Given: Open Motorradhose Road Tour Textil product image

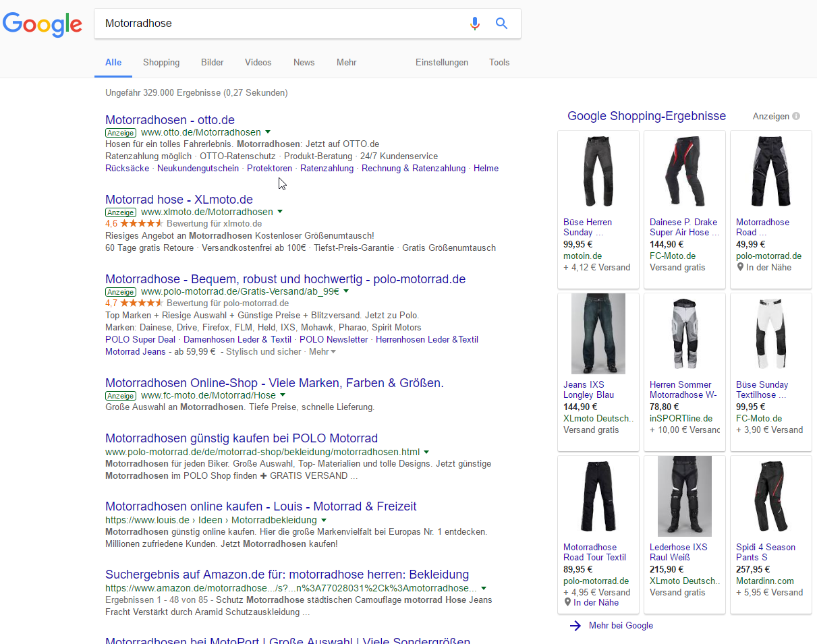Looking at the screenshot, I should [598, 496].
